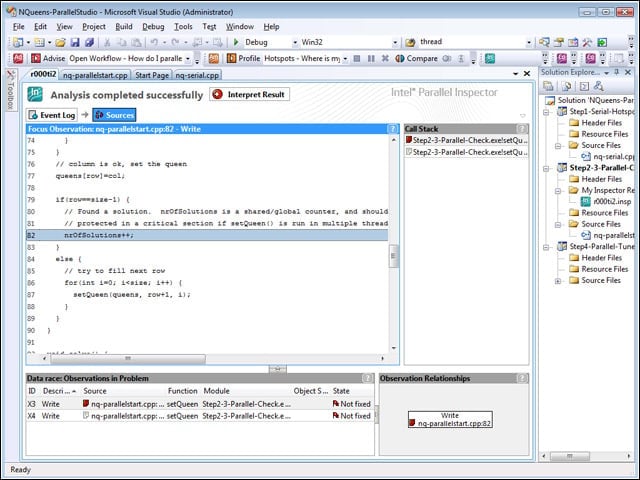Image resolution: width=640 pixels, height=480 pixels.
Task: Expand Source Files under Step4-Parallel-Tune
Action: [558, 281]
